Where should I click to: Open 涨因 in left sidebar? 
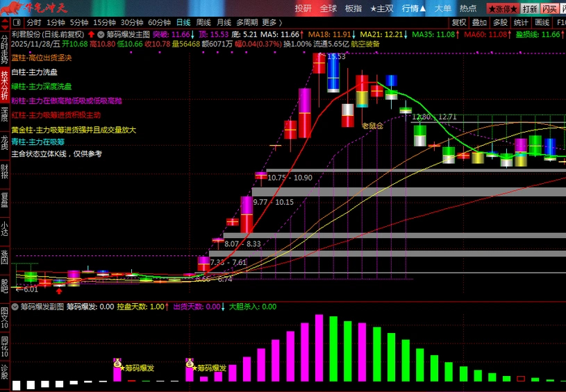[x=4, y=257]
